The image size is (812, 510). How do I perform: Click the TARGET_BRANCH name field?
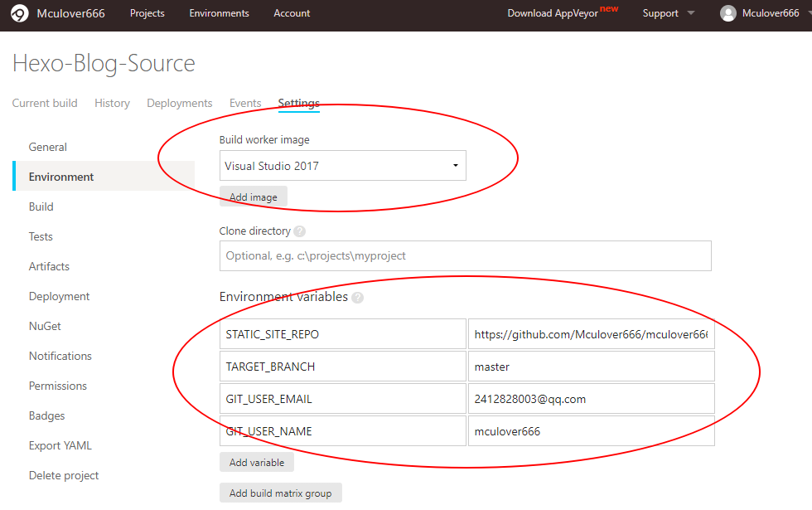click(x=343, y=367)
